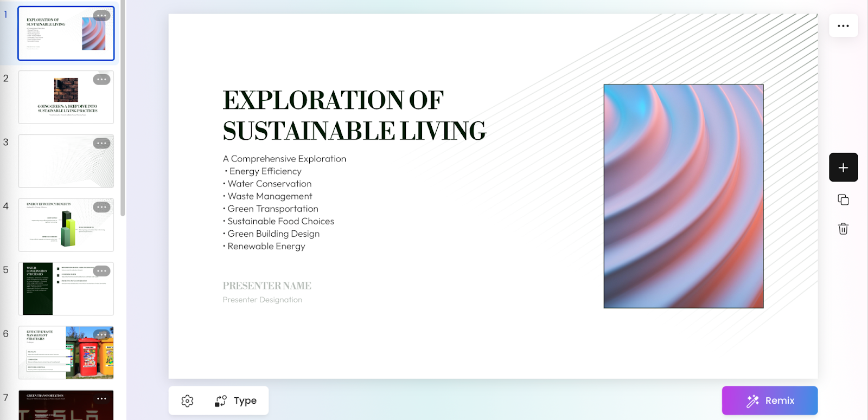Select slide 6 Effective Waste Management thumbnail
Screen dimensions: 868x420
(x=66, y=353)
